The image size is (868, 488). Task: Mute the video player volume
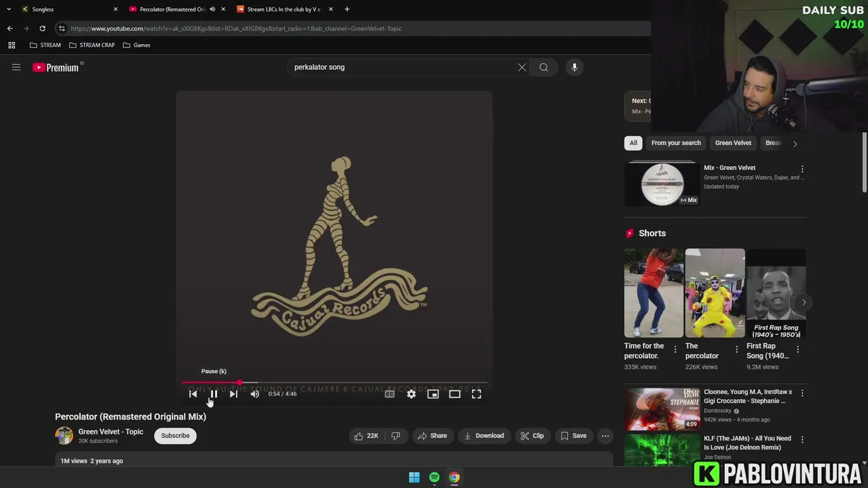tap(255, 394)
